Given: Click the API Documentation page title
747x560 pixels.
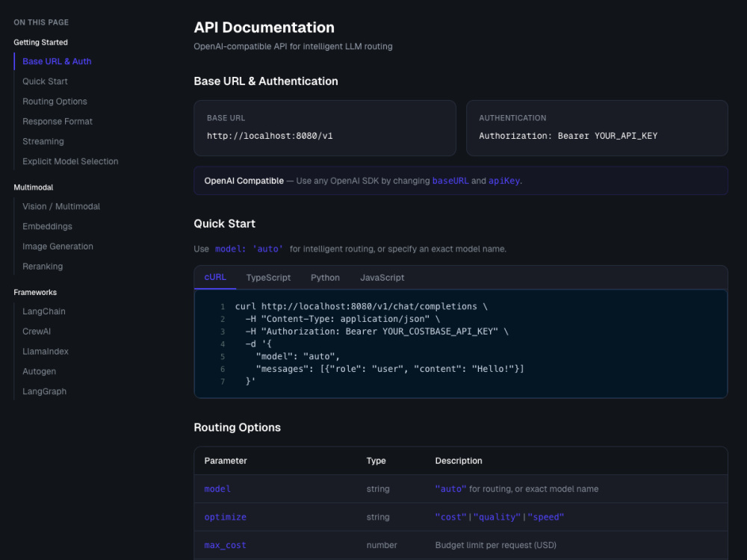Looking at the screenshot, I should coord(264,28).
